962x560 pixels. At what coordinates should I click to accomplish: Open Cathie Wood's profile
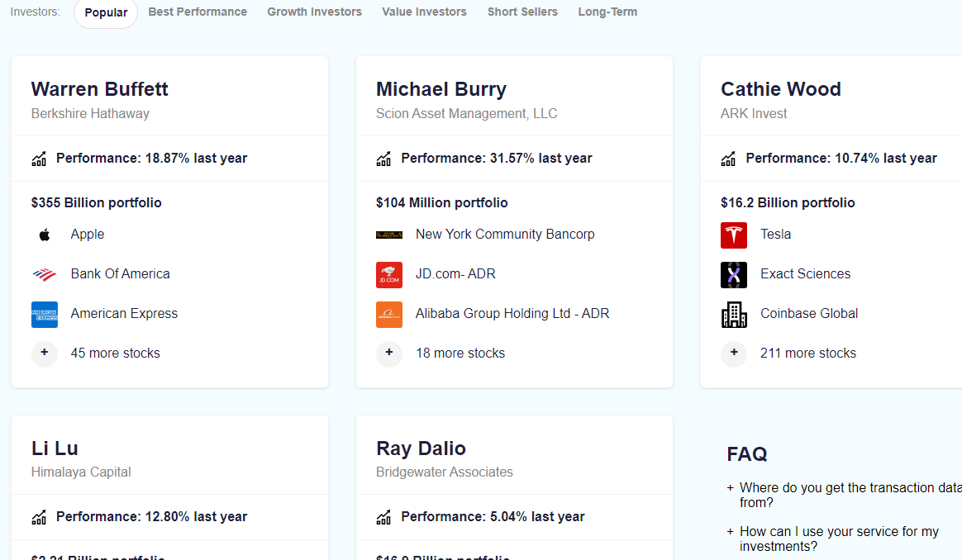[780, 89]
